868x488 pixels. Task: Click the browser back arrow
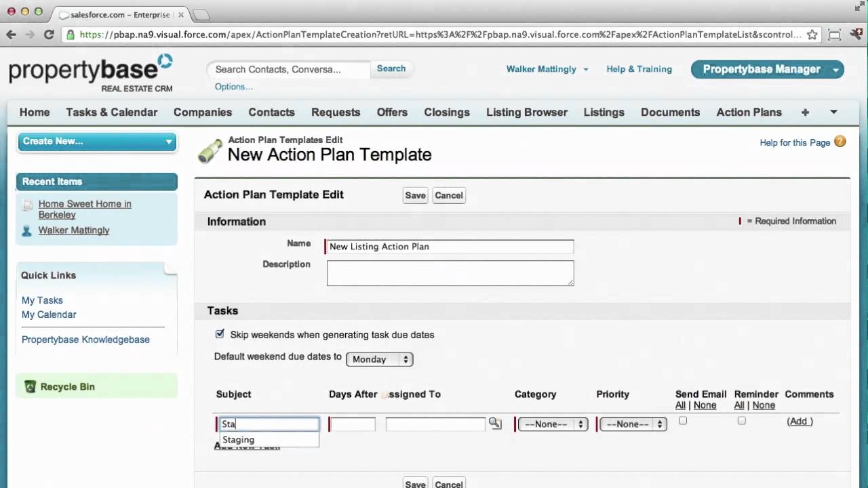(11, 35)
